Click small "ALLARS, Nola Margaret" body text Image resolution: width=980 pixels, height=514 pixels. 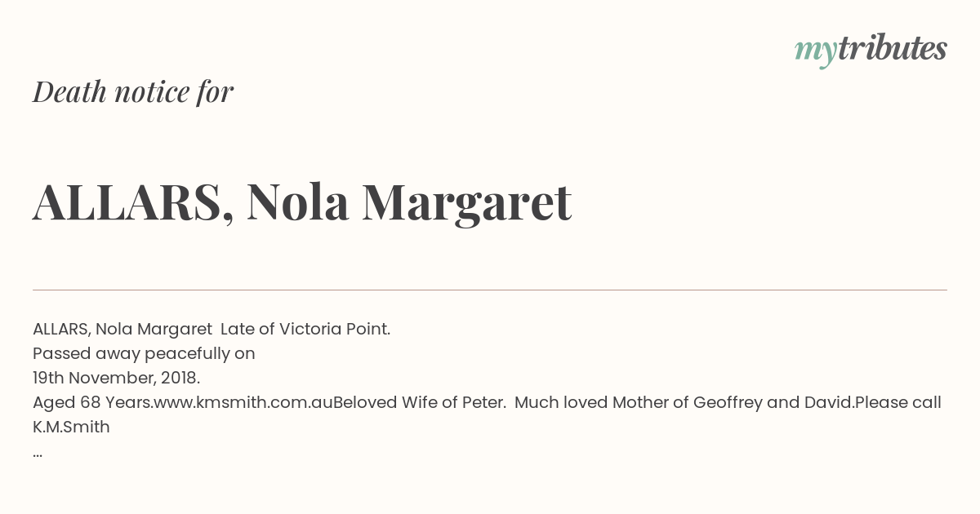click(x=122, y=330)
